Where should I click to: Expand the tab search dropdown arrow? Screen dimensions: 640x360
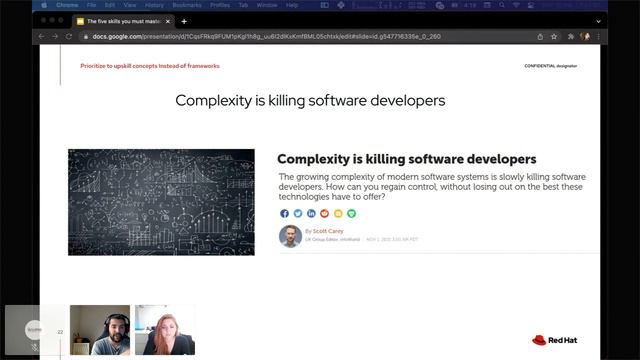coord(598,21)
